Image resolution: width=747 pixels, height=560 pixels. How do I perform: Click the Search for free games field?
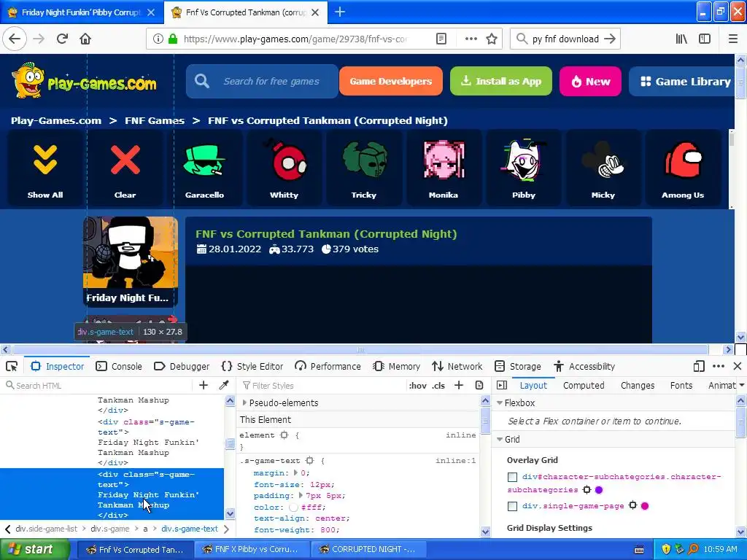pyautogui.click(x=262, y=81)
